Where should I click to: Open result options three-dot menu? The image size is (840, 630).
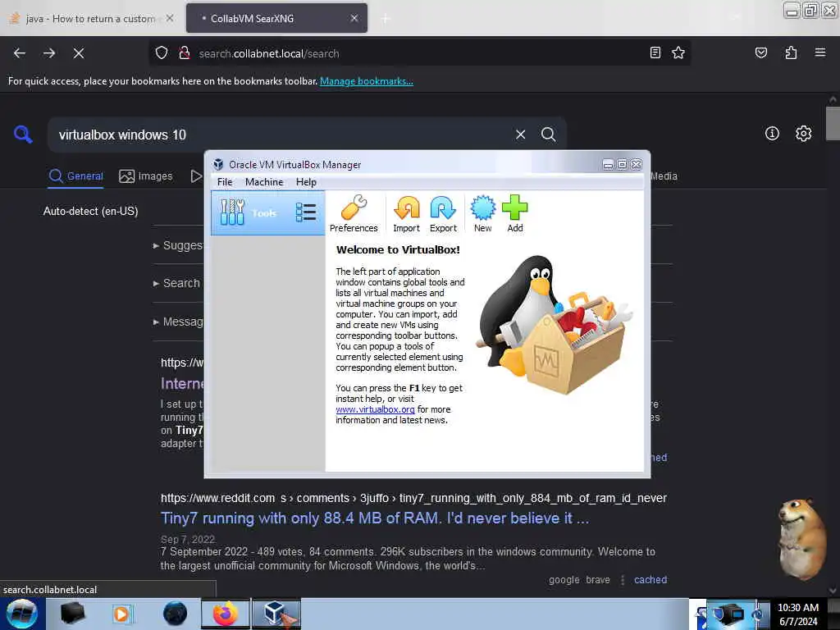[x=623, y=580]
